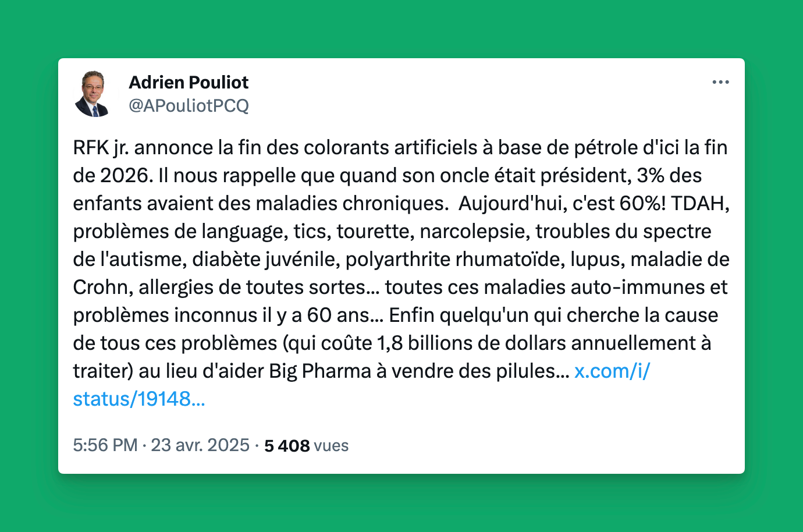Click the green background outside the card
Screen dimensions: 803x532
401,29
